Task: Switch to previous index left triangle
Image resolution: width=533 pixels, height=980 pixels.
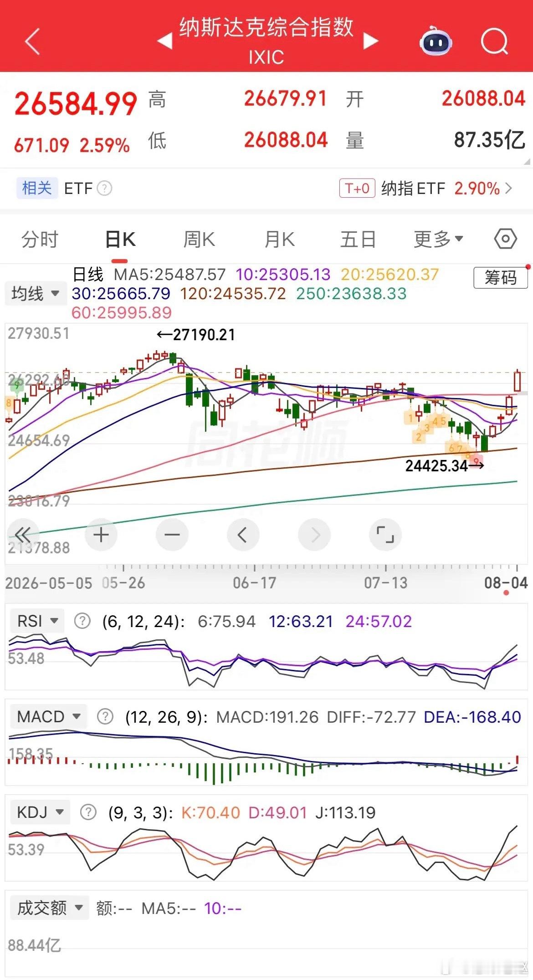Action: [x=165, y=41]
